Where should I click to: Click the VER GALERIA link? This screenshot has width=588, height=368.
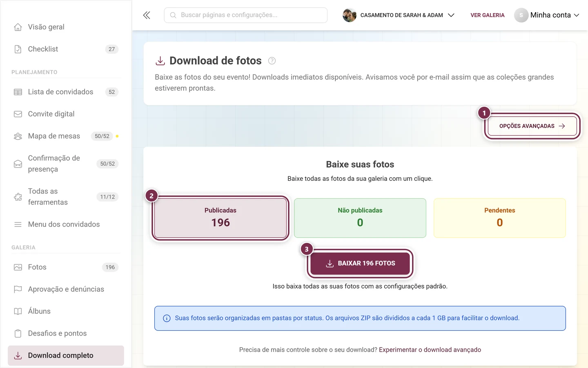tap(488, 15)
